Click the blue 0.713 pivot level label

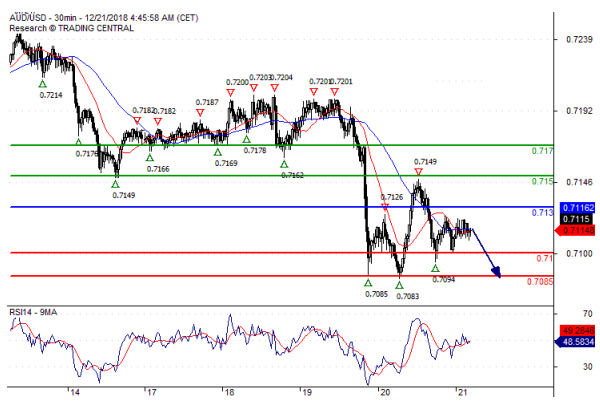[543, 213]
